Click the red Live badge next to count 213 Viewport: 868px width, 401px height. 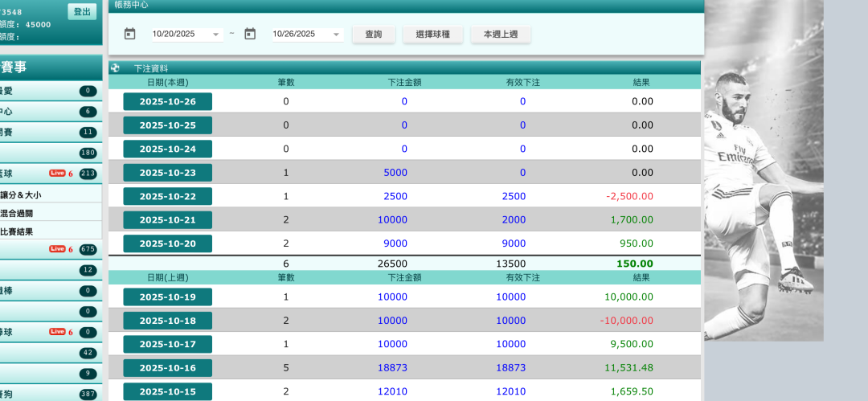click(57, 173)
